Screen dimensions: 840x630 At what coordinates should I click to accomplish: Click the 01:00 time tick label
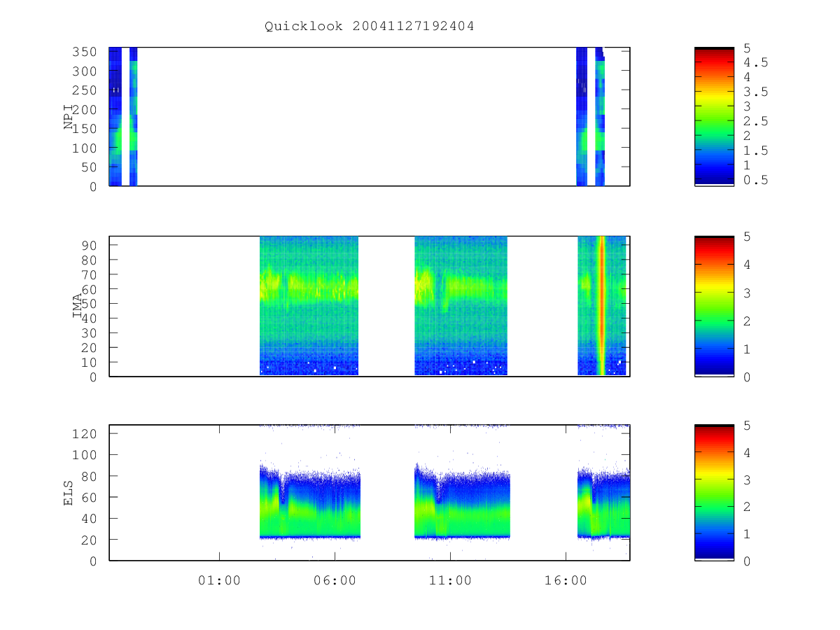point(219,580)
